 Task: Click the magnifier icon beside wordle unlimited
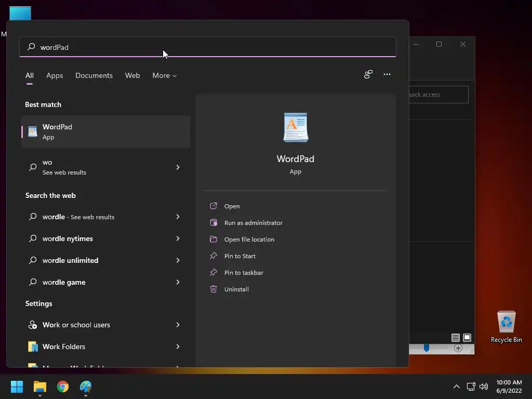33,260
